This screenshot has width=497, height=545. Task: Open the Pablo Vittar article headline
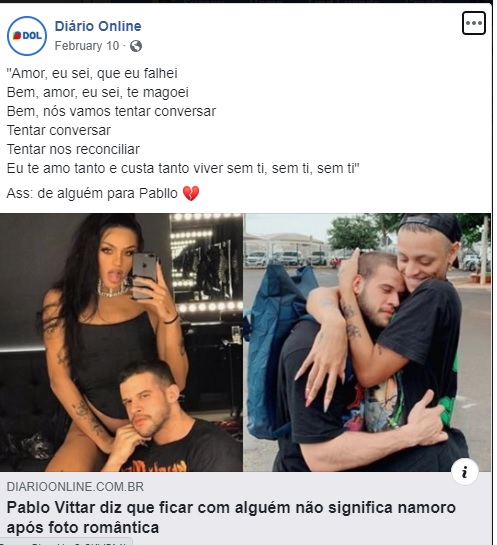tap(231, 518)
